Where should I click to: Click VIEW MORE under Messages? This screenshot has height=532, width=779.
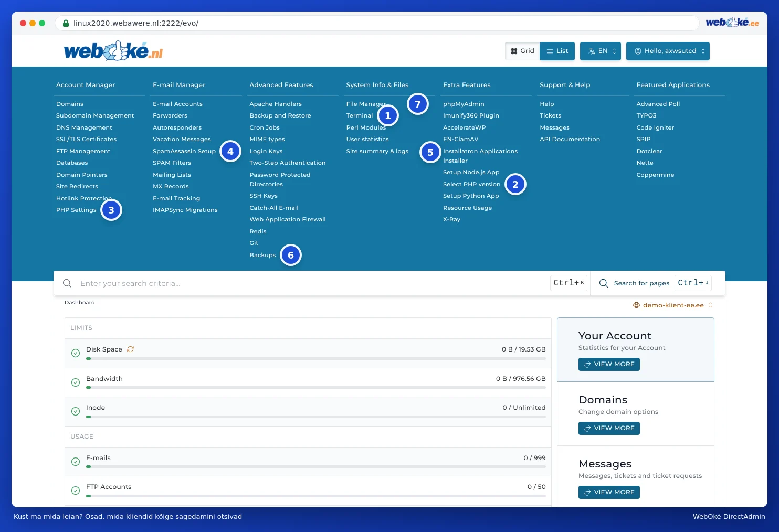point(609,492)
